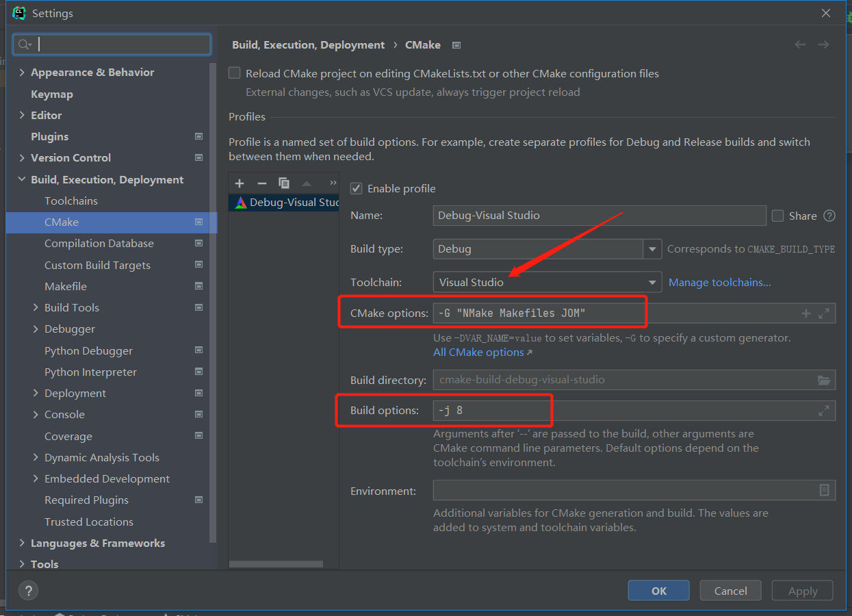The width and height of the screenshot is (852, 616).
Task: Expand the Dynamic Analysis Tools node
Action: click(x=36, y=457)
